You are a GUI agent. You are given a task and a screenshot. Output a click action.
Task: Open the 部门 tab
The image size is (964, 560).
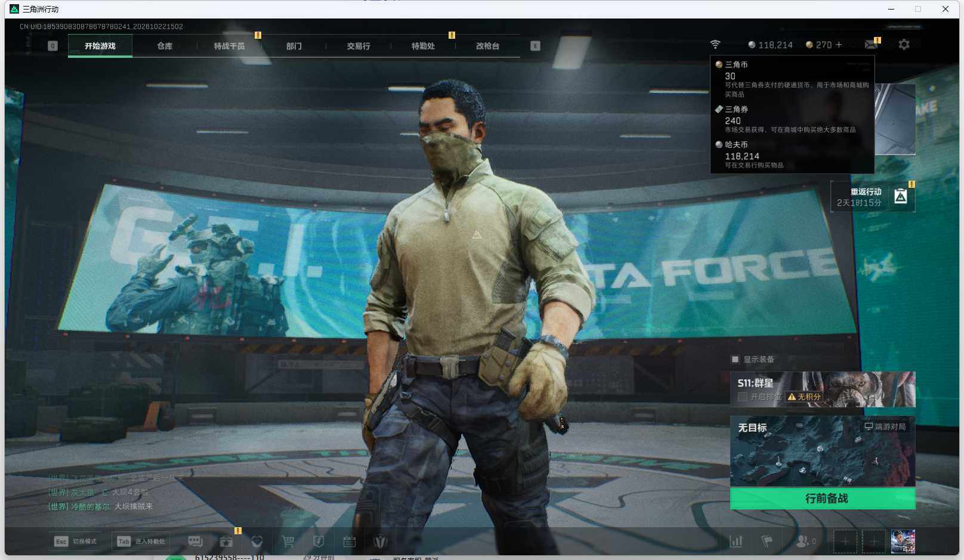point(293,46)
